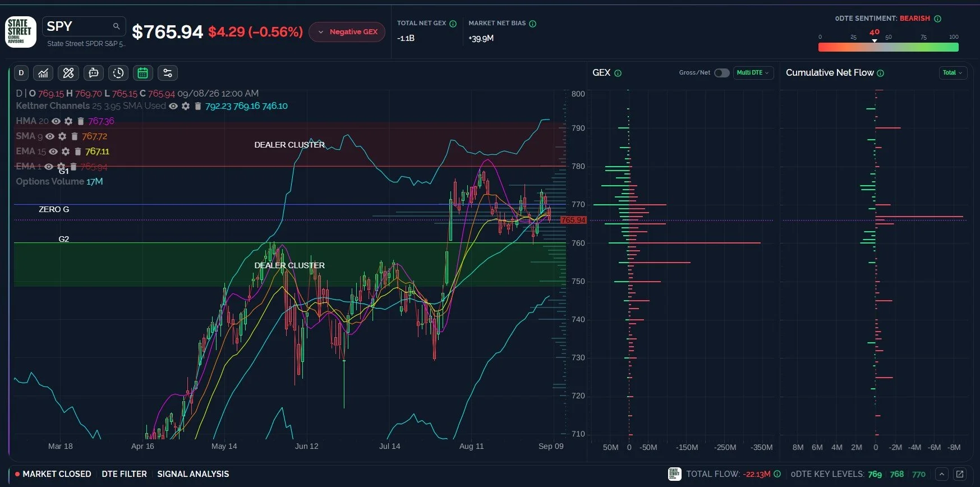
Task: Delete the EMA 15 indicator
Action: (77, 151)
